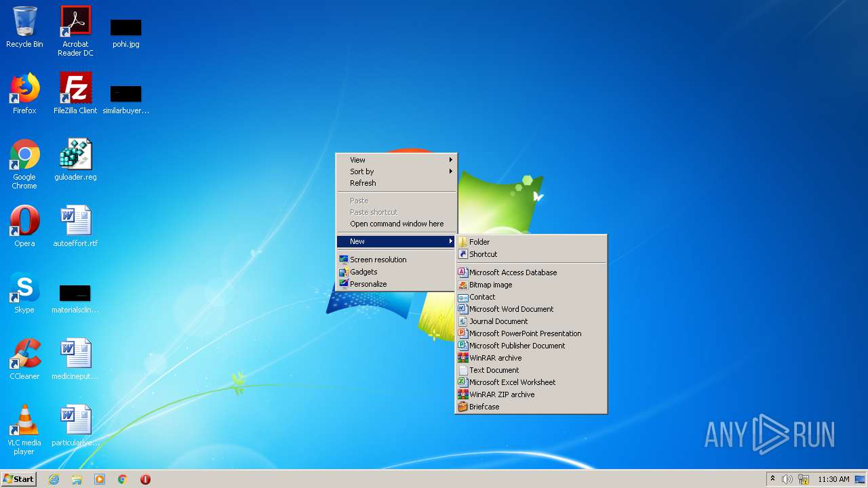Create new Microsoft PowerPoint Presentation

pyautogui.click(x=531, y=333)
